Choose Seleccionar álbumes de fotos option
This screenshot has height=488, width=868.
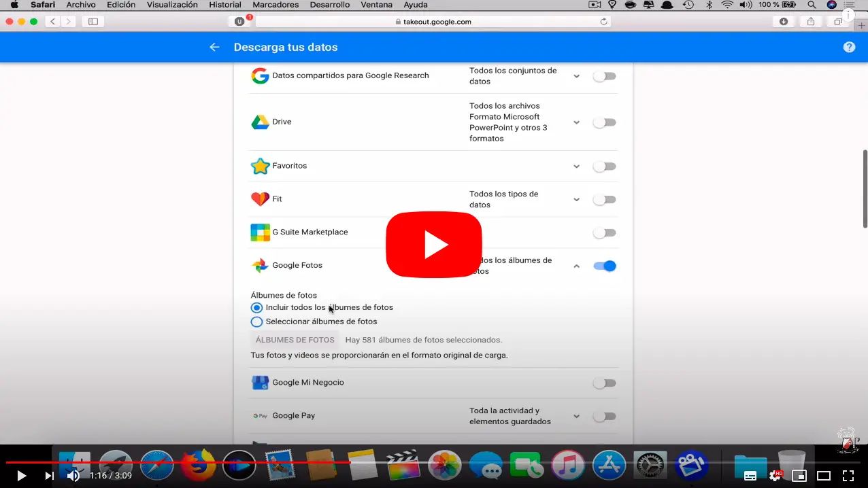coord(256,322)
